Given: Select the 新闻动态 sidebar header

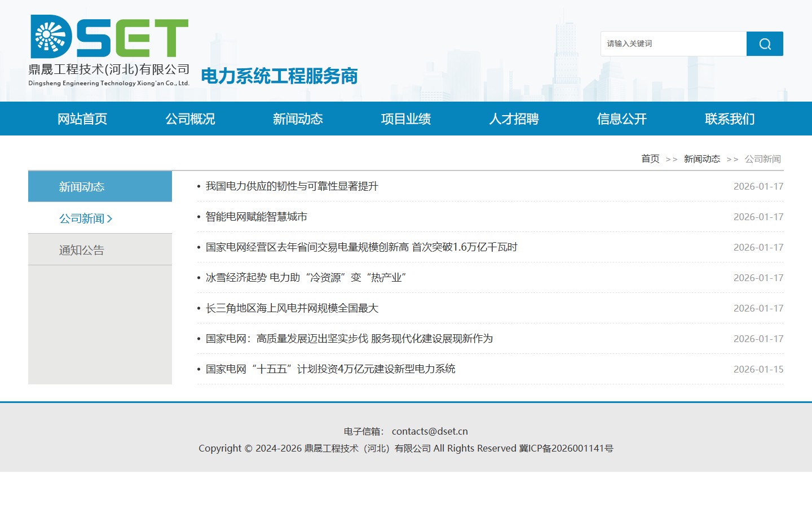Looking at the screenshot, I should click(100, 186).
